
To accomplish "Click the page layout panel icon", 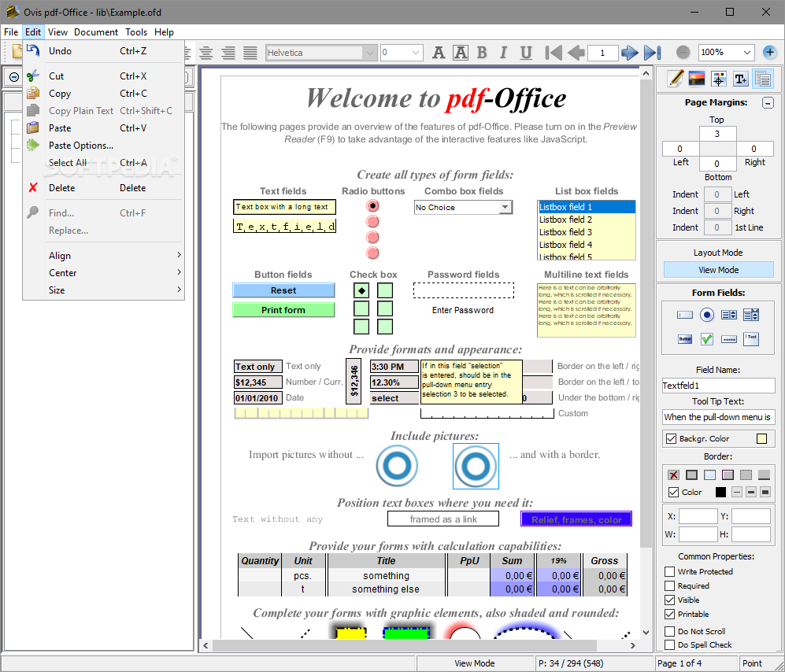I will tap(763, 78).
